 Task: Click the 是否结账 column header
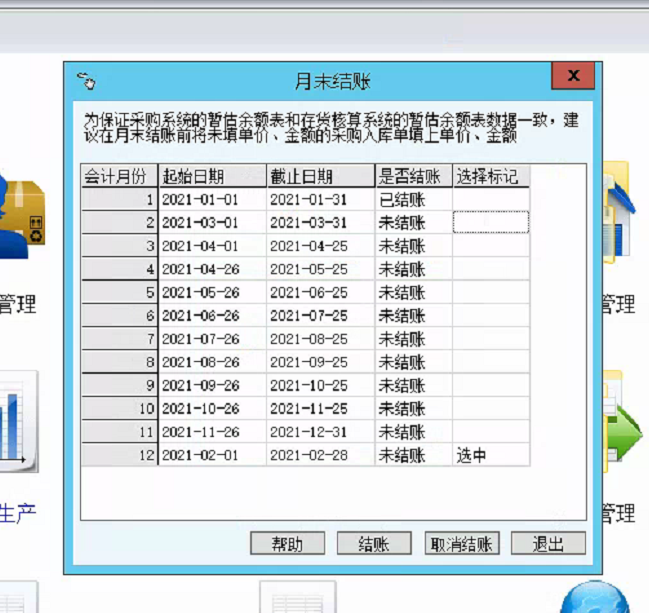[414, 176]
